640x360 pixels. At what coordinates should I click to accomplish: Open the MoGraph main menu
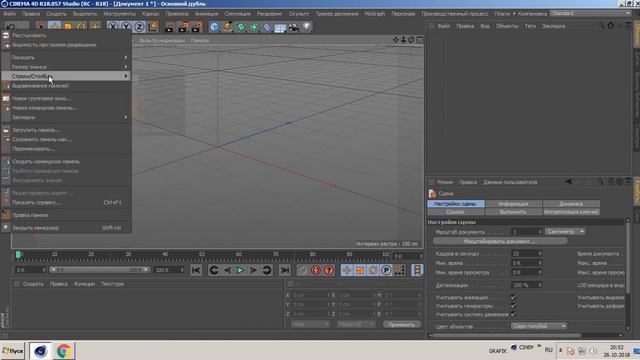click(x=375, y=13)
